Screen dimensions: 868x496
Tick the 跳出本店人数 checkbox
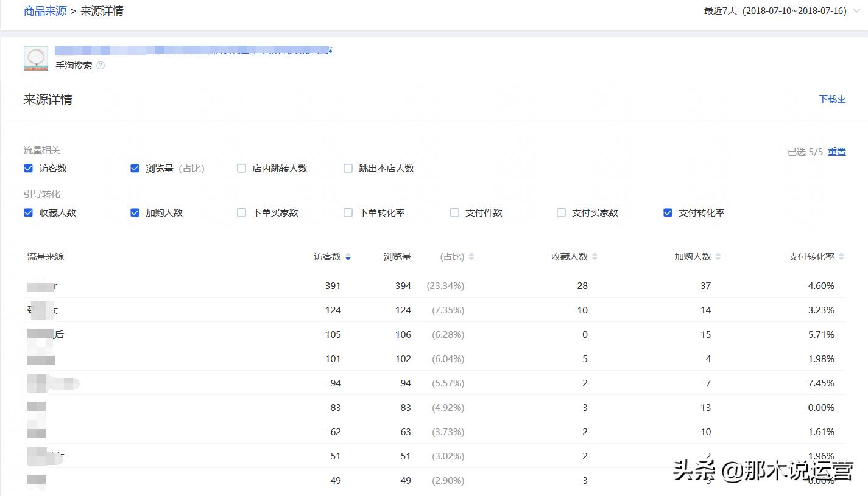click(348, 169)
